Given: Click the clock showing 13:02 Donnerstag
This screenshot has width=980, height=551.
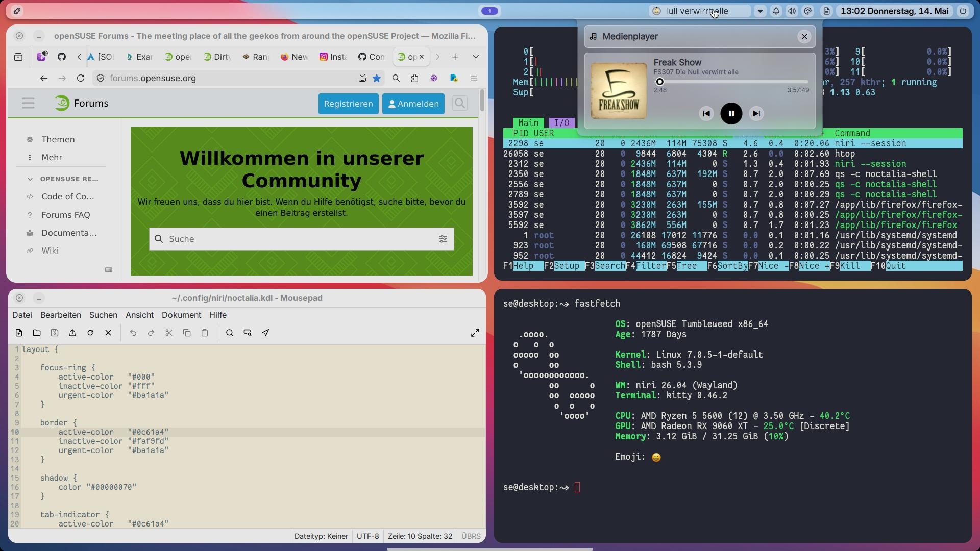Looking at the screenshot, I should [x=894, y=11].
